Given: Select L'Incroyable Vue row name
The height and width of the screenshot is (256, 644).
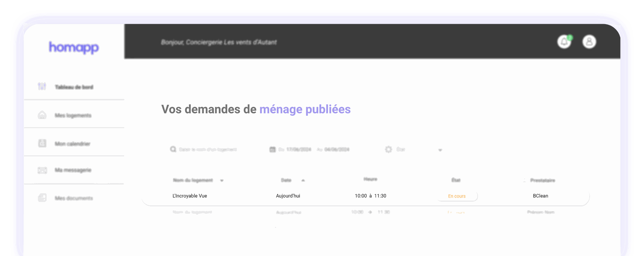Looking at the screenshot, I should tap(190, 196).
